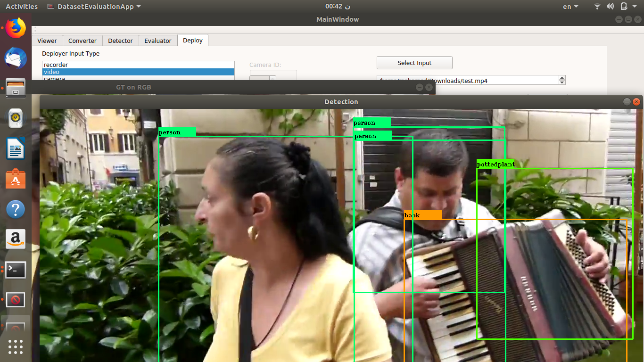Expand the system menu arrow

(635, 7)
